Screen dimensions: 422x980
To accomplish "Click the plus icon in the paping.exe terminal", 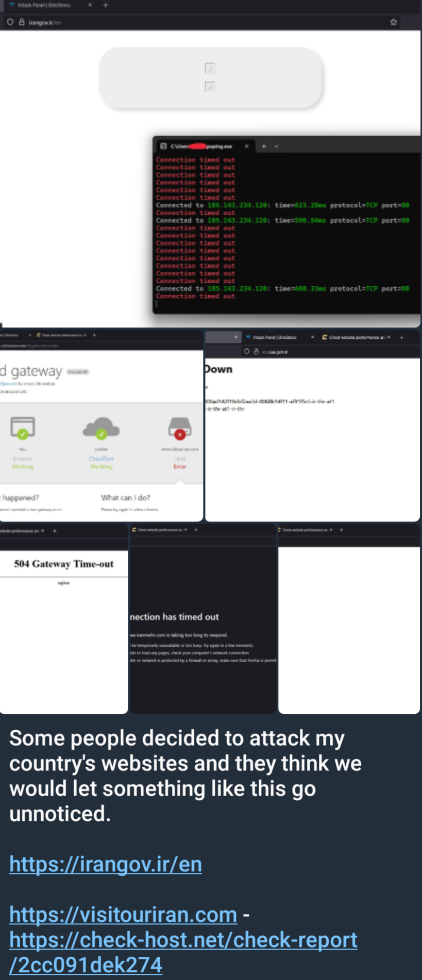I will coord(264,146).
